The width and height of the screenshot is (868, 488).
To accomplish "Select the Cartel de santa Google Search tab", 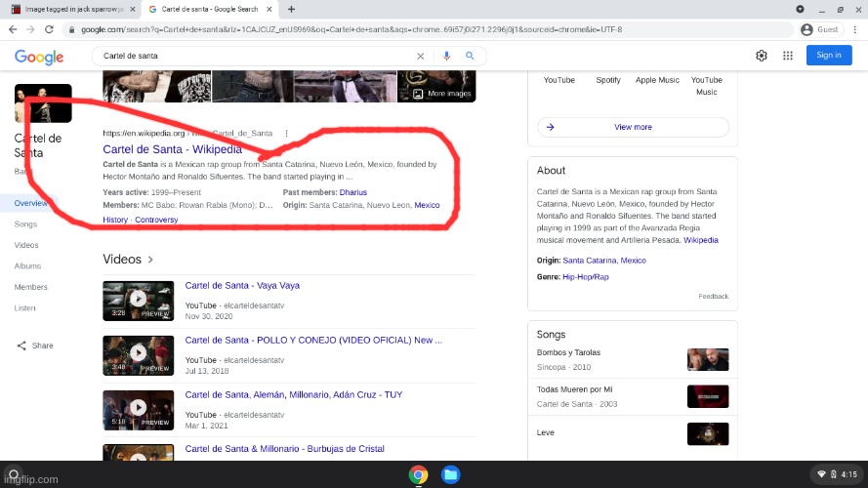I will pyautogui.click(x=208, y=9).
